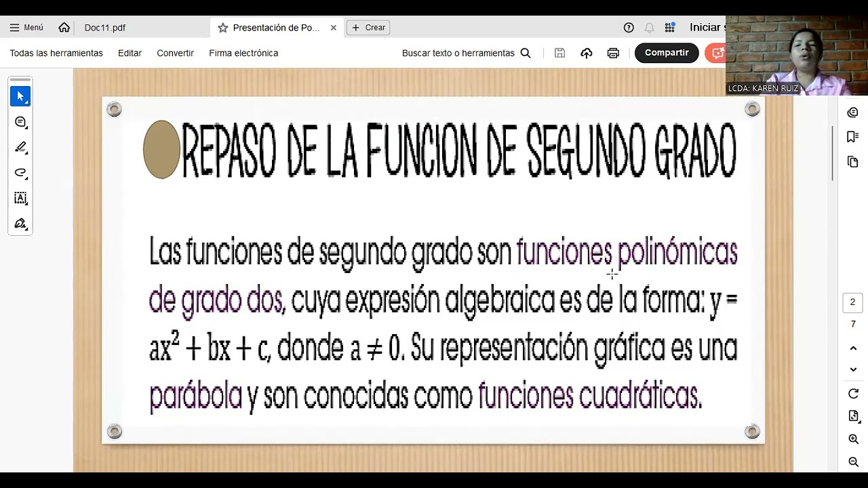Click the cloud upload icon
This screenshot has width=868, height=488.
[x=587, y=53]
